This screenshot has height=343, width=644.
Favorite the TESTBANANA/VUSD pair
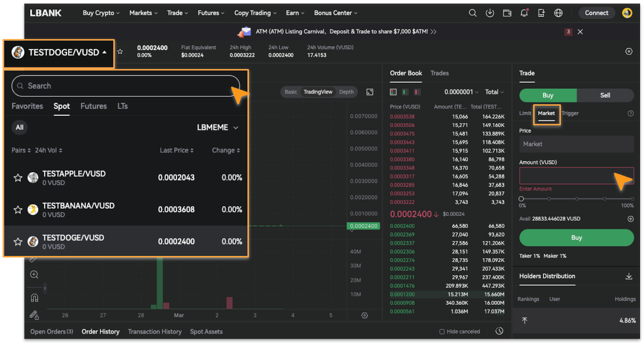(18, 209)
